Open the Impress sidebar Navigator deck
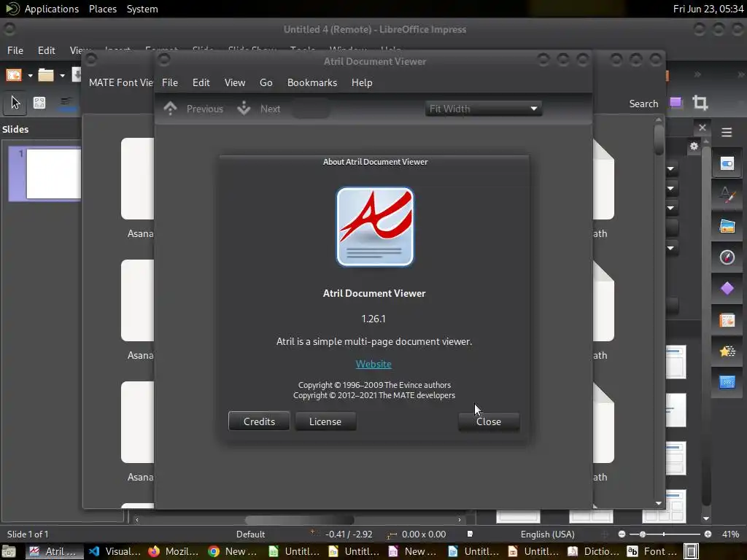747x560 pixels. pyautogui.click(x=727, y=257)
